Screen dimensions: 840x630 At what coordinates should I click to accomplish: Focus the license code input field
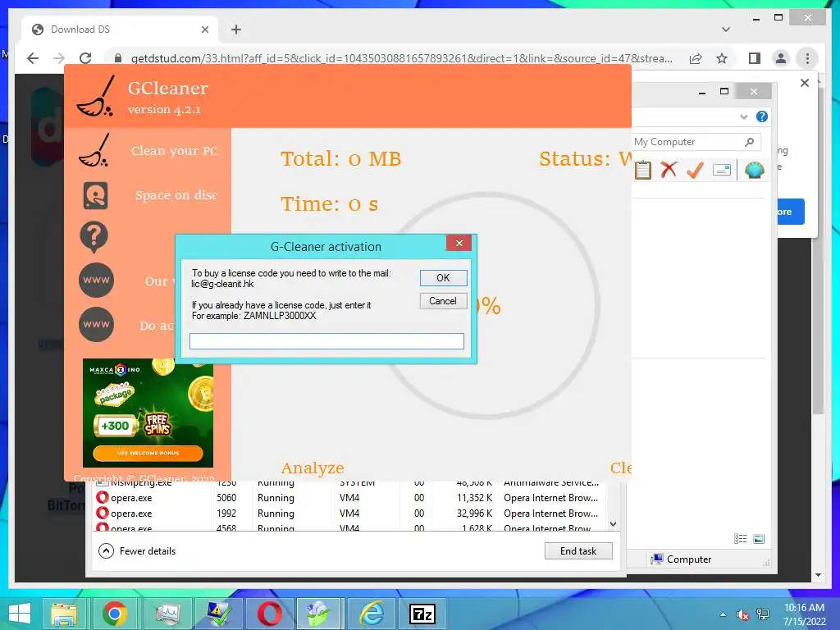point(326,341)
